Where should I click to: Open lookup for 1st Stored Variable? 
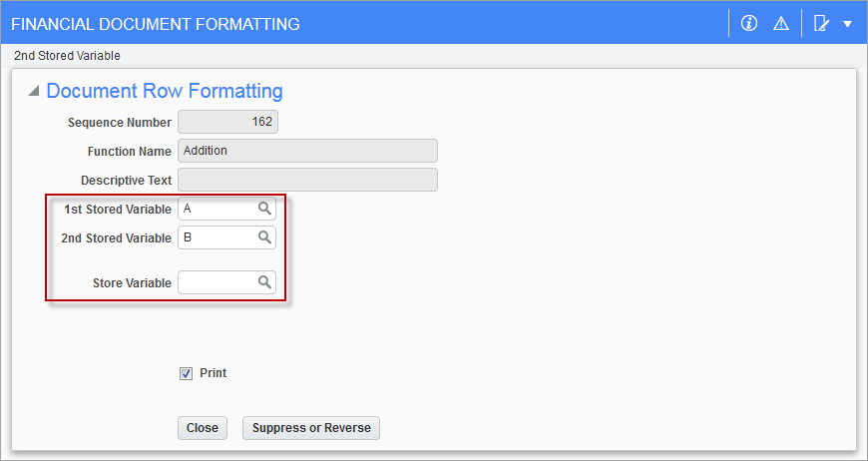264,209
